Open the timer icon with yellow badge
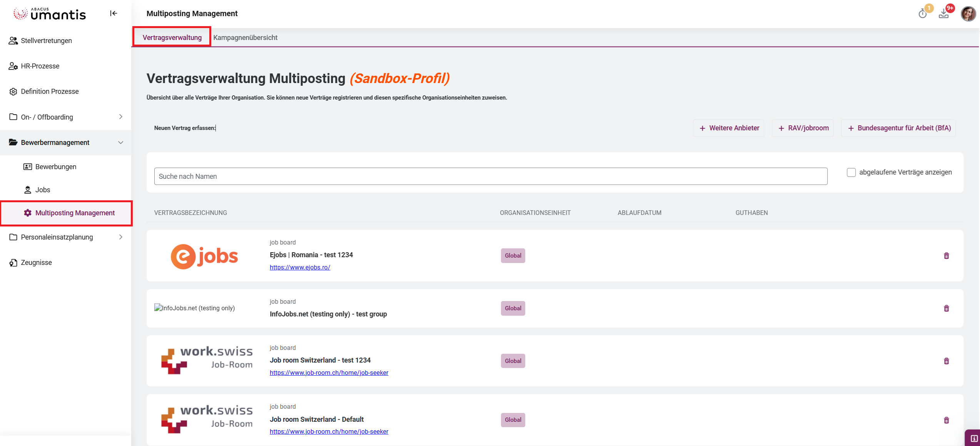Image resolution: width=980 pixels, height=446 pixels. click(x=923, y=14)
